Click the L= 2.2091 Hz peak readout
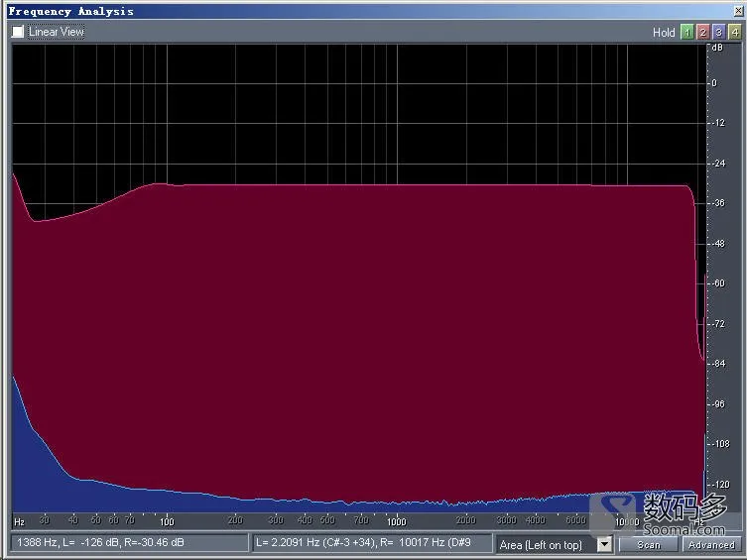 (x=372, y=542)
